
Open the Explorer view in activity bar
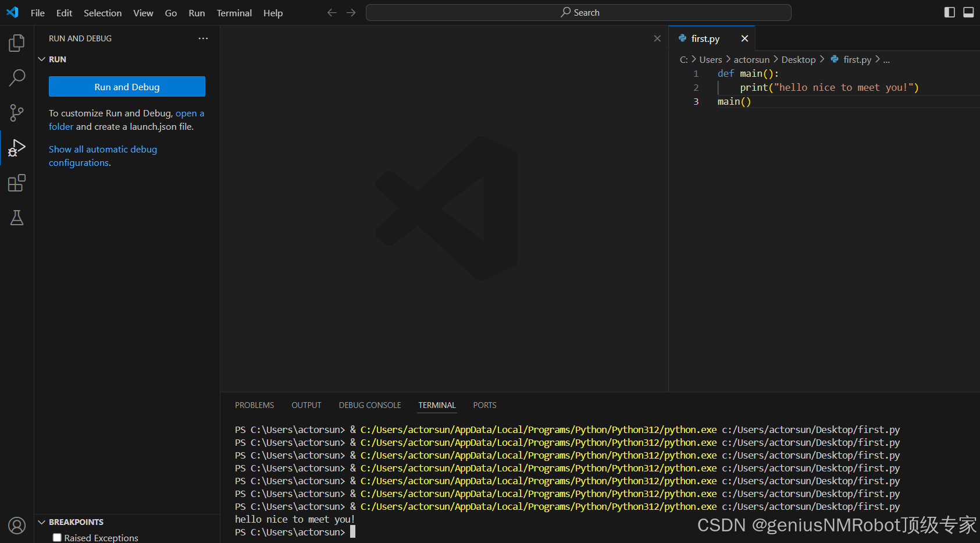click(x=17, y=43)
